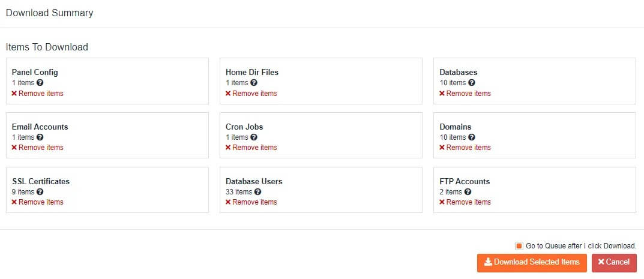The width and height of the screenshot is (644, 279).
Task: Toggle Go to Queue after Download checkbox
Action: coord(519,246)
